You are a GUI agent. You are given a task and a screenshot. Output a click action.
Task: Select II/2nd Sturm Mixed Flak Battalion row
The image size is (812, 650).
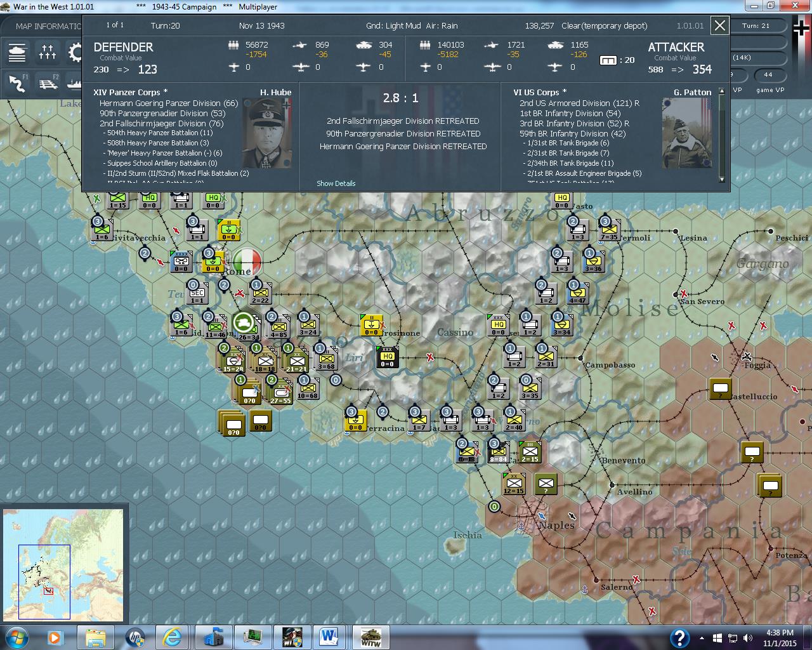tap(176, 173)
